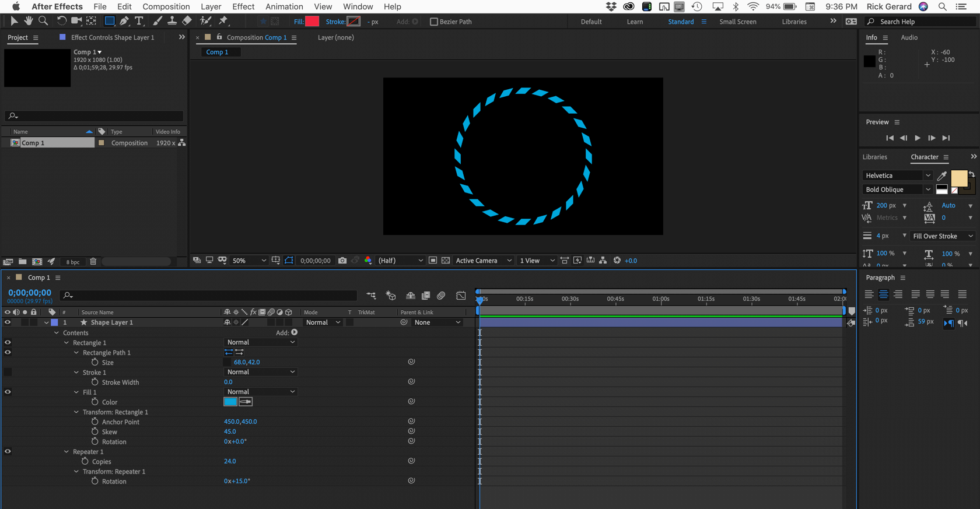Click the Learn workspace link
This screenshot has height=509, width=980.
coord(635,22)
